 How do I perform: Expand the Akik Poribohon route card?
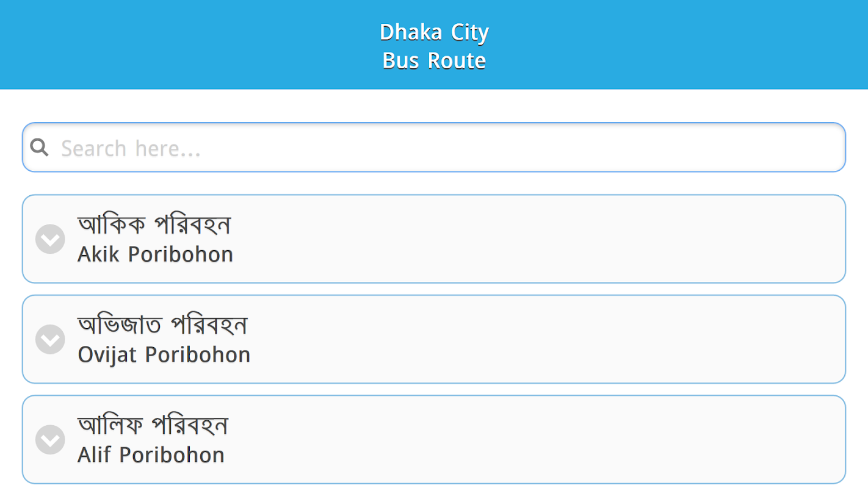point(433,239)
